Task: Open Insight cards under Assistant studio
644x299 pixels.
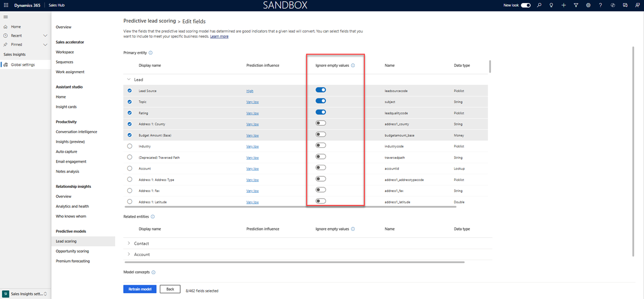Action: tap(66, 107)
